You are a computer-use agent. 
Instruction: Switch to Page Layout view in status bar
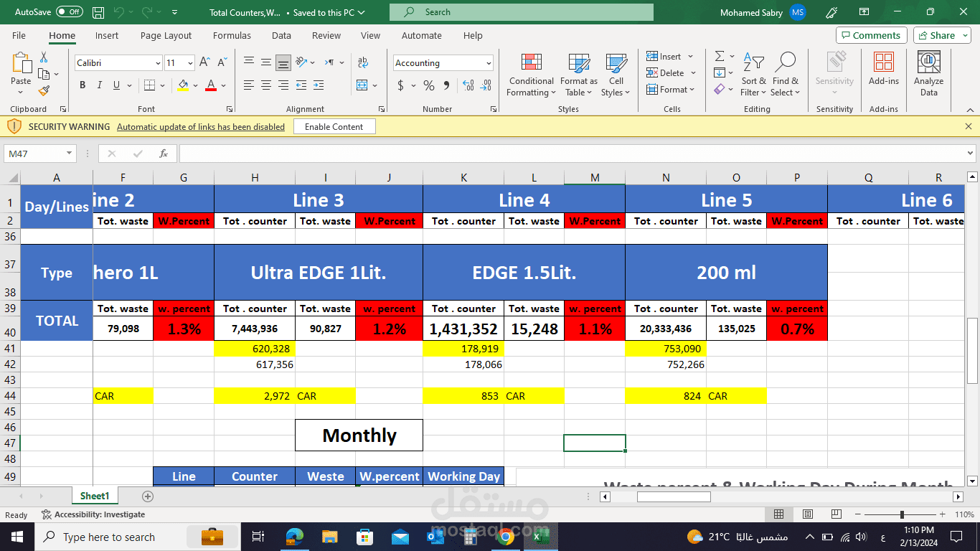pos(808,514)
